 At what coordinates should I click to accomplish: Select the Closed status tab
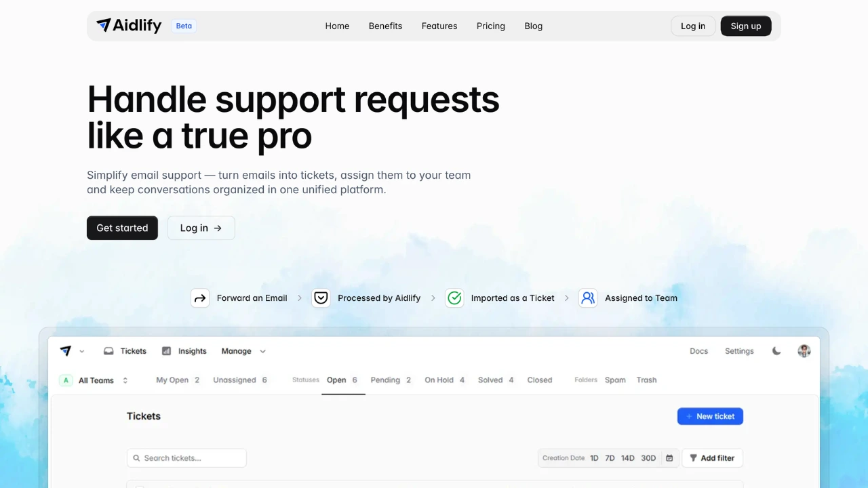540,380
